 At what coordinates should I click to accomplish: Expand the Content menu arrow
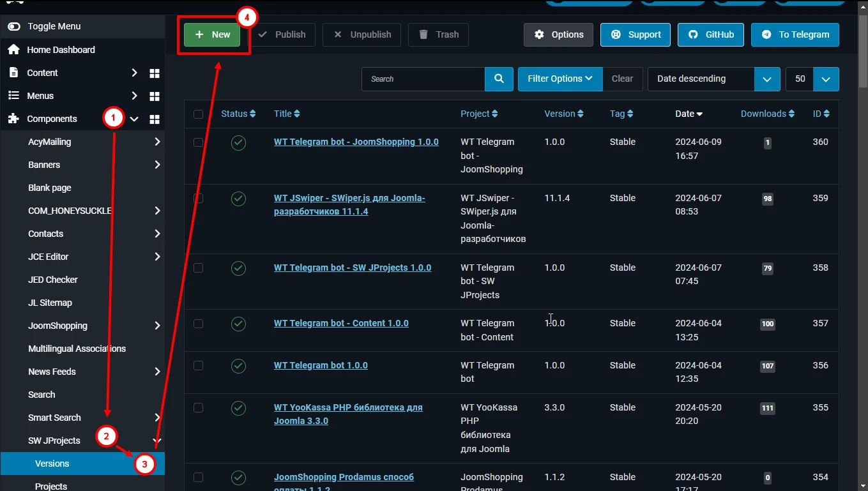point(134,73)
